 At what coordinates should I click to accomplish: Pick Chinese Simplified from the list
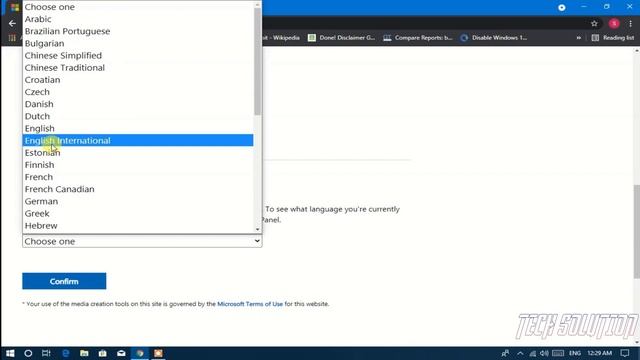click(x=138, y=56)
